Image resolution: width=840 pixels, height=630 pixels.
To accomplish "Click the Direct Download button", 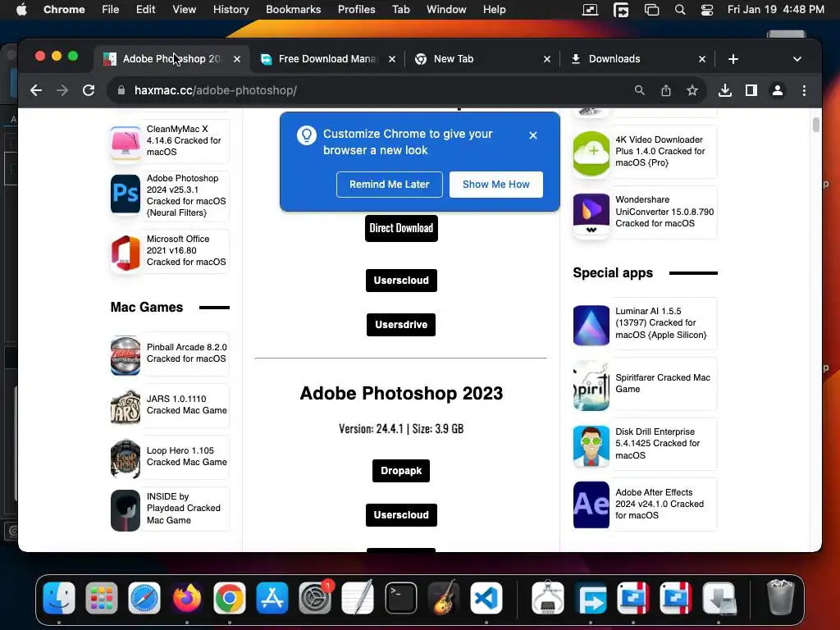I will pyautogui.click(x=401, y=228).
